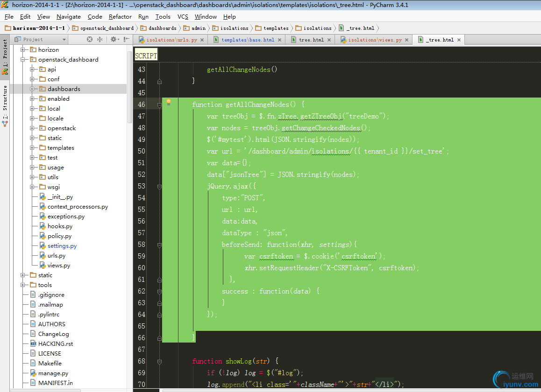This screenshot has width=541, height=392.
Task: Close the isolations\views.py tab
Action: click(x=407, y=40)
